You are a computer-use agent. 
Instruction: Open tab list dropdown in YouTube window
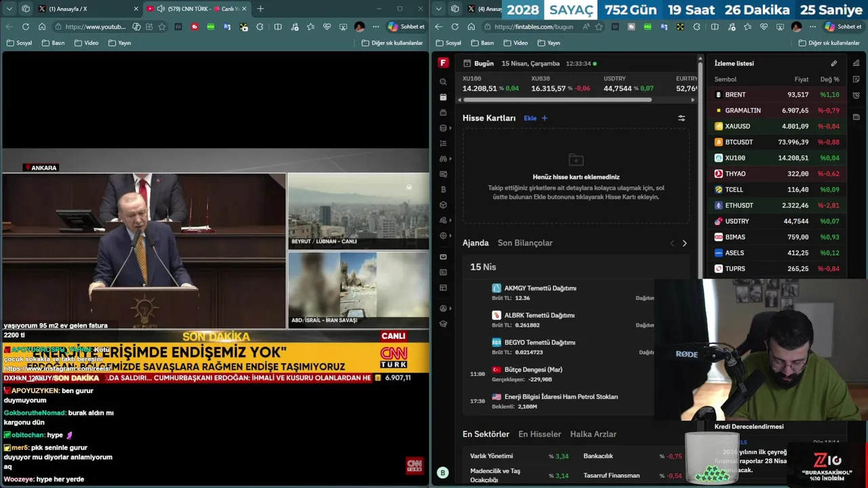click(x=9, y=9)
